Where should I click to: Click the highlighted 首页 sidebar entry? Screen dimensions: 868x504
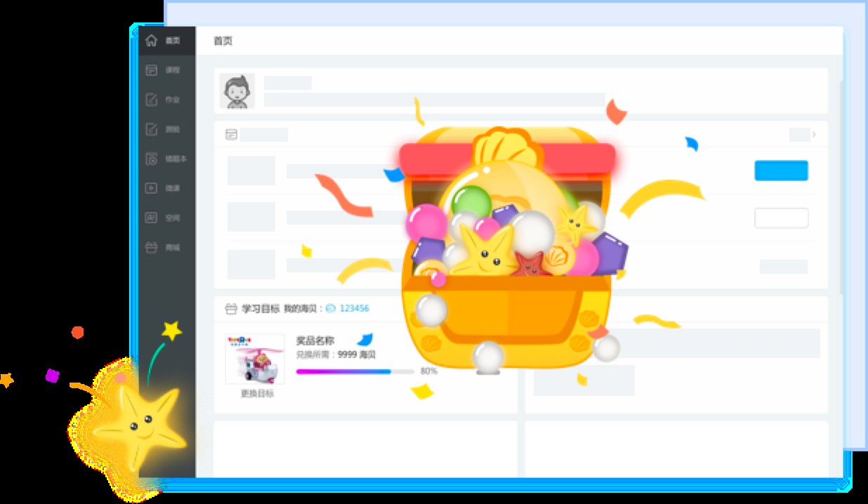point(169,41)
